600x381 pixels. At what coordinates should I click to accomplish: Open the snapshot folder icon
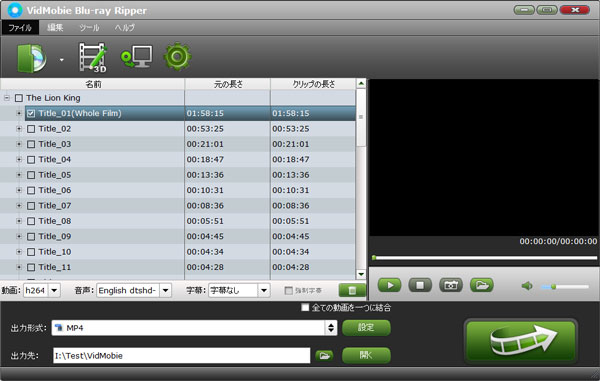(x=482, y=285)
